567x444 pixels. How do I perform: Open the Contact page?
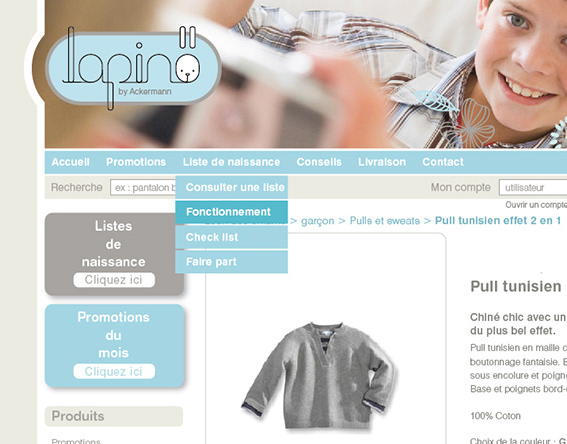(443, 162)
